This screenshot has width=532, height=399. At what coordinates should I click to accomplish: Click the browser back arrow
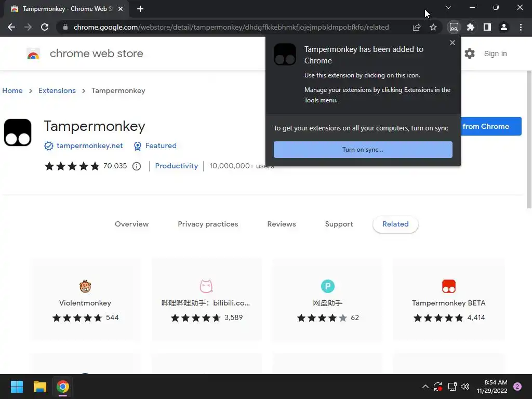11,27
